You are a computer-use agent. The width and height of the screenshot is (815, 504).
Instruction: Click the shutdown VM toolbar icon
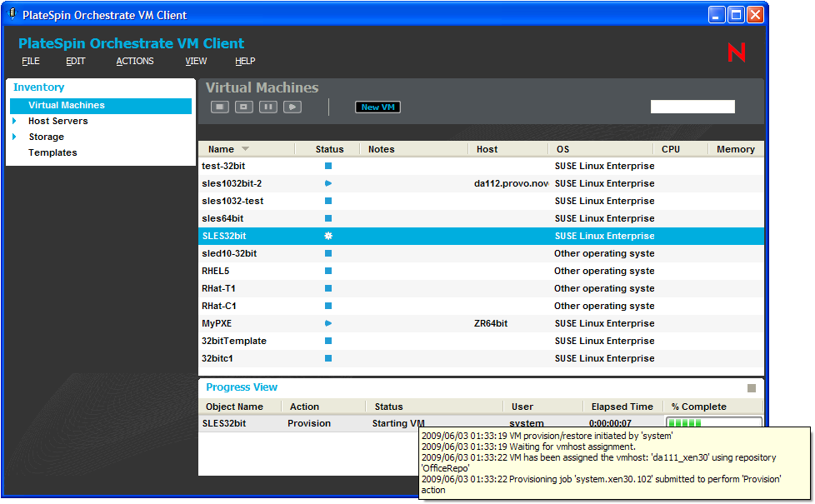pyautogui.click(x=244, y=107)
